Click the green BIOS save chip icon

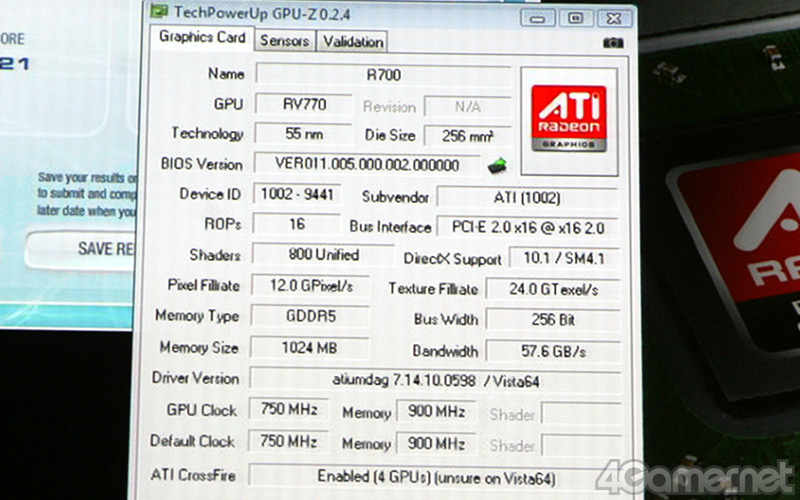pos(496,164)
